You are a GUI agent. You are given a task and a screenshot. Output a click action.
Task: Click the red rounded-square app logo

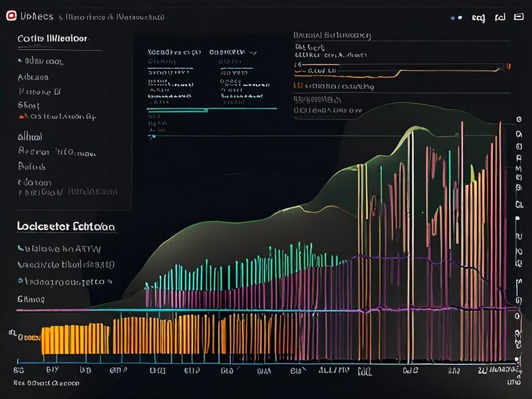[11, 15]
